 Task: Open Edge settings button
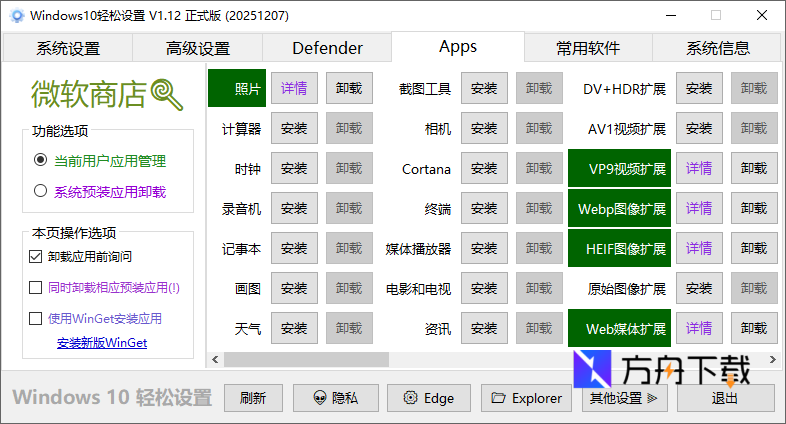[x=429, y=398]
